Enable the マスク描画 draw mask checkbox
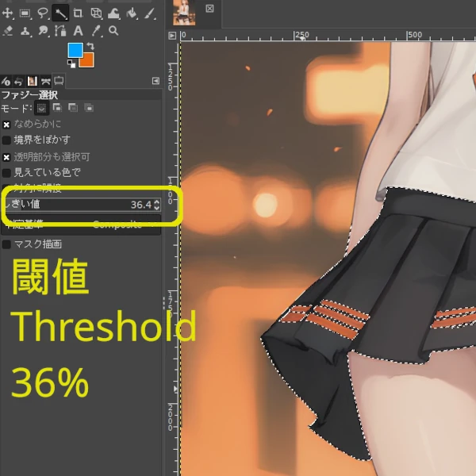 coord(6,244)
